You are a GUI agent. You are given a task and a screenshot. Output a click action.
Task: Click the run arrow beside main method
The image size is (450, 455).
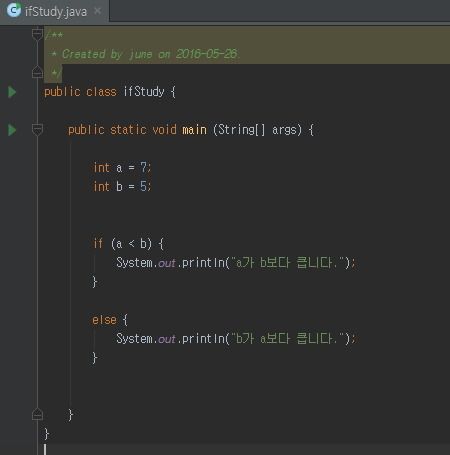point(12,130)
